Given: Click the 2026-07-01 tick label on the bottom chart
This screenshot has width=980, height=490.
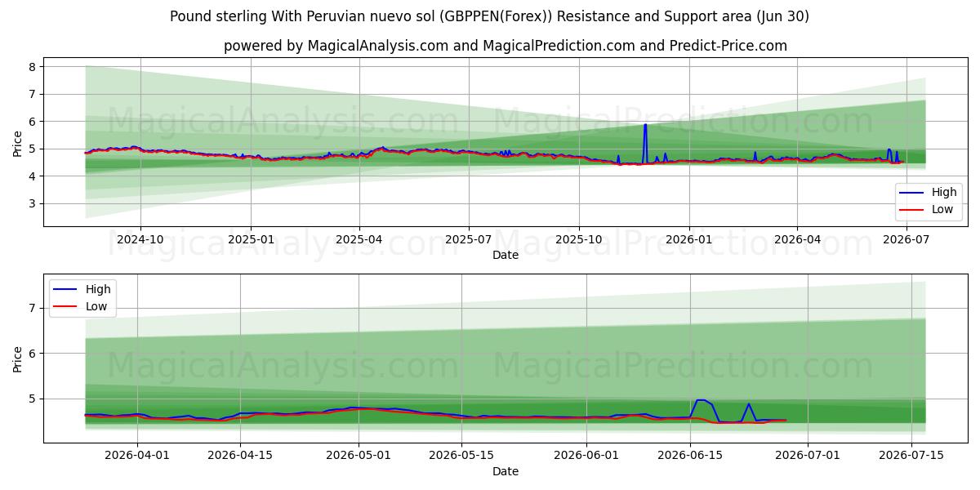Looking at the screenshot, I should (x=808, y=456).
